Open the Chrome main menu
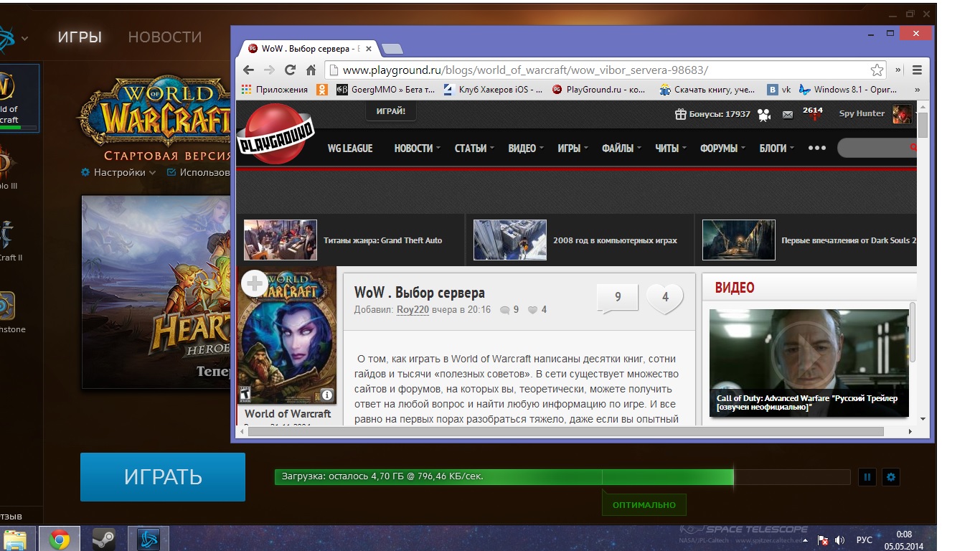Screen dimensions: 980x551 tap(917, 70)
